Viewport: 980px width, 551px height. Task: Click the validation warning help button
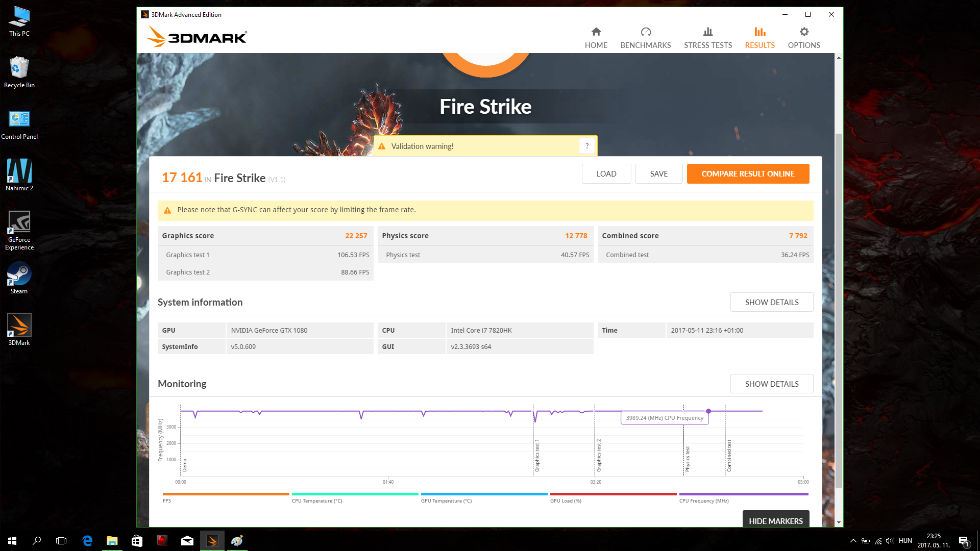(x=587, y=146)
